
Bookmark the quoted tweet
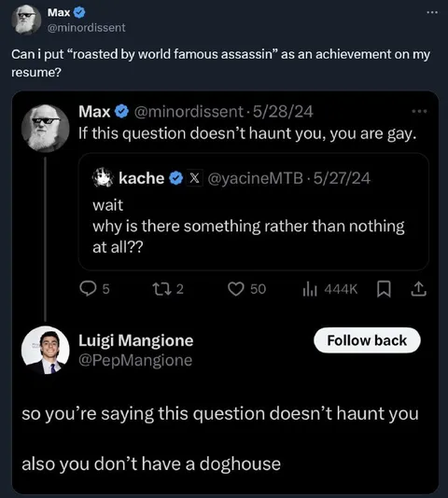[384, 289]
